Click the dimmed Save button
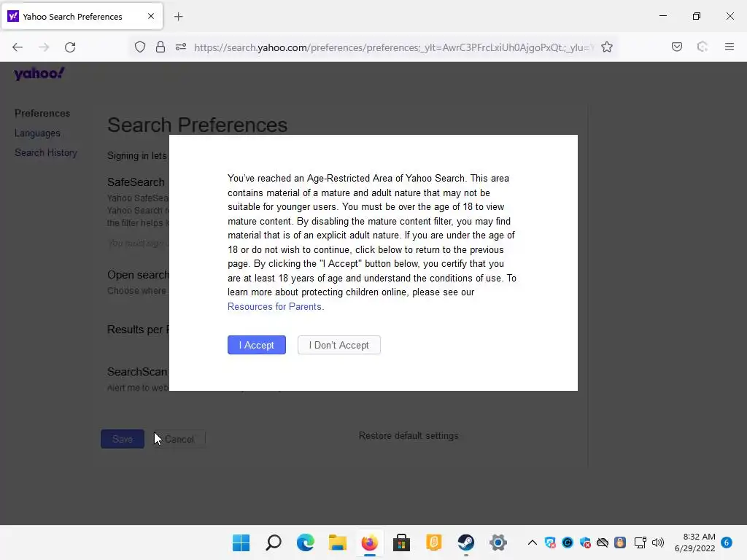Screen dimensions: 747x560 123,439
